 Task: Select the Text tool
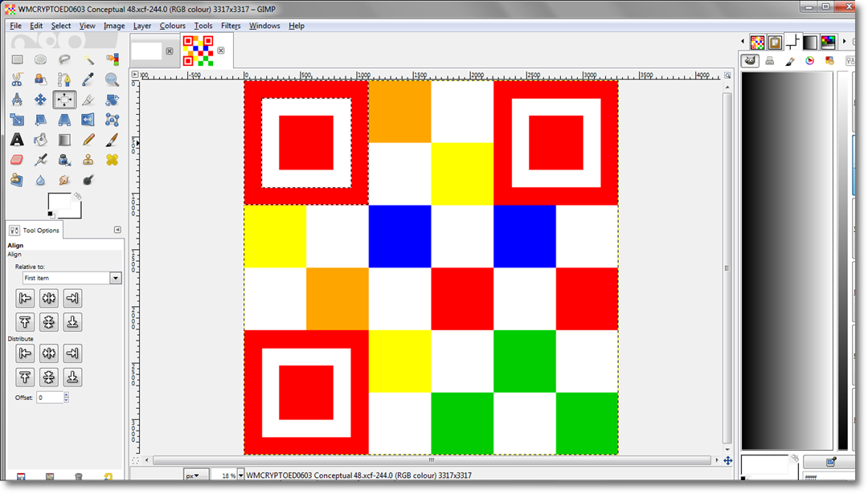click(x=17, y=140)
